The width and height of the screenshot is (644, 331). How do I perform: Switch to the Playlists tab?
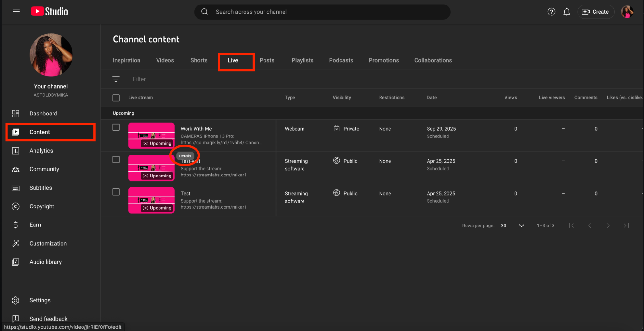click(302, 60)
